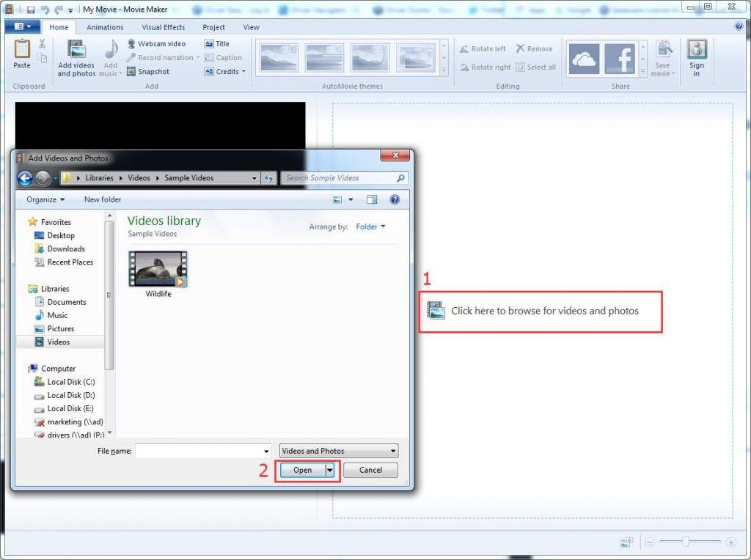The width and height of the screenshot is (751, 560).
Task: Expand the AutoMovie themes gallery
Action: click(x=444, y=70)
